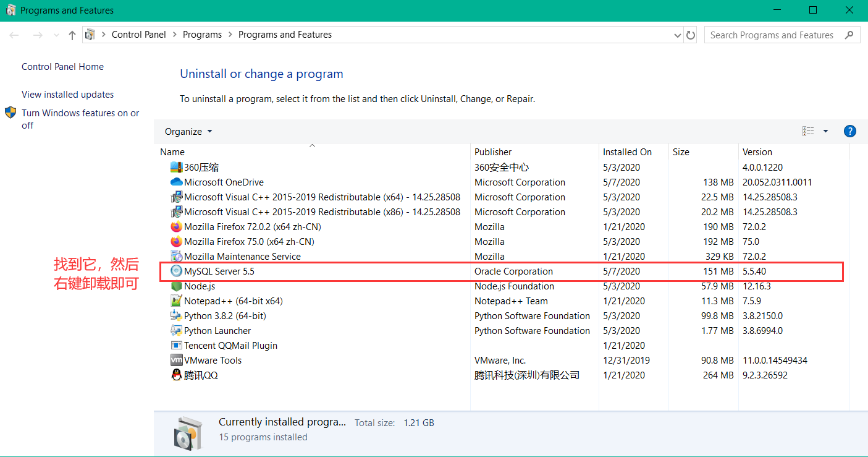Open the blue help question mark icon
Viewport: 868px width, 457px height.
coord(849,131)
